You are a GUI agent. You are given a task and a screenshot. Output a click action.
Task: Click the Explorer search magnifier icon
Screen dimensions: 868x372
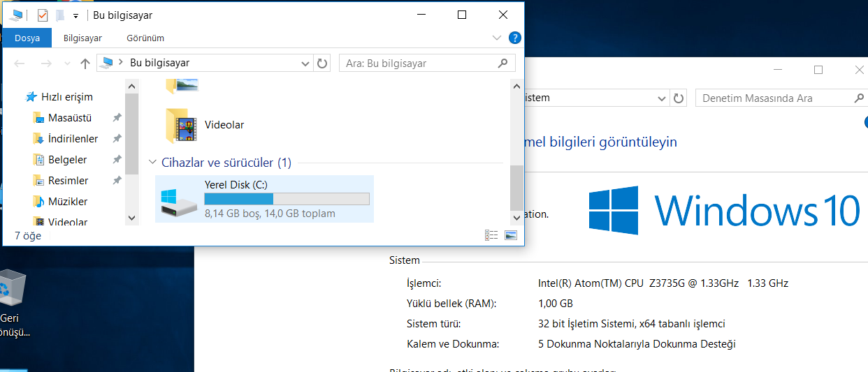tap(502, 63)
